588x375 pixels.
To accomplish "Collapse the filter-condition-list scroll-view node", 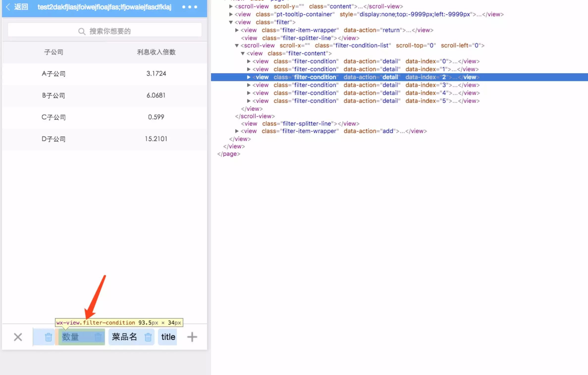I will click(x=237, y=46).
